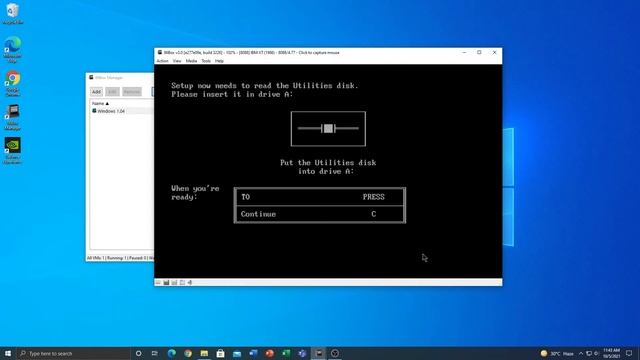This screenshot has height=360, width=640.
Task: Click the Remove button in Manager window
Action: tap(132, 92)
